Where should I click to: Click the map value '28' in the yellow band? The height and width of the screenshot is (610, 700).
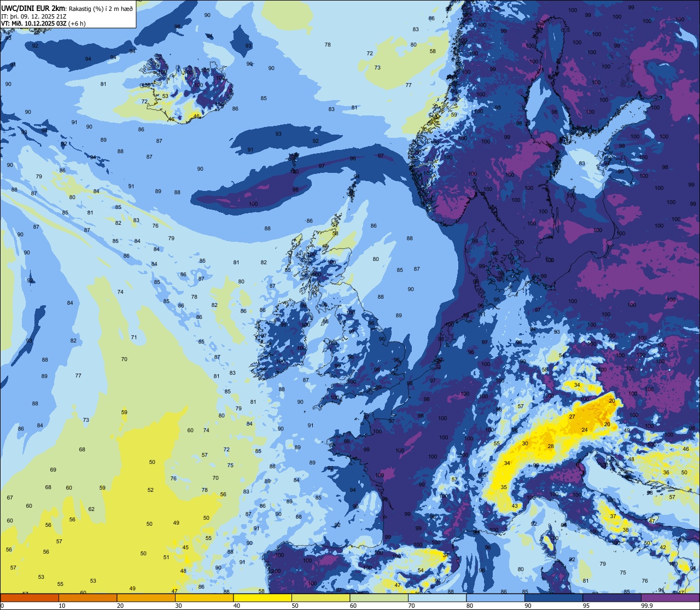551,446
